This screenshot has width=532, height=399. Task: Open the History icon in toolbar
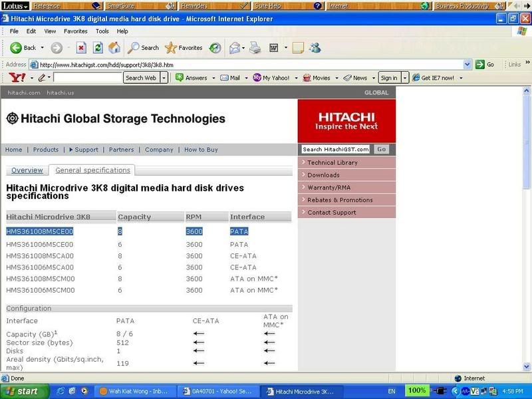point(215,48)
